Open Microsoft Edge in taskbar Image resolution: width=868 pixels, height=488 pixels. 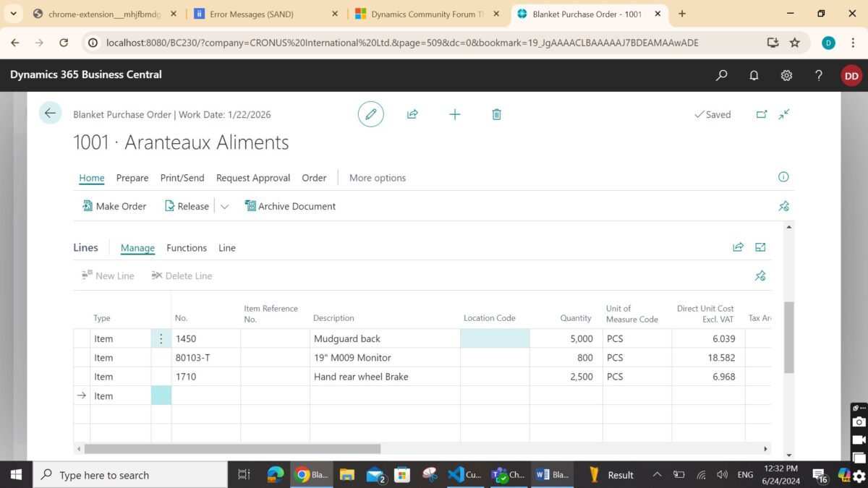[x=276, y=475]
